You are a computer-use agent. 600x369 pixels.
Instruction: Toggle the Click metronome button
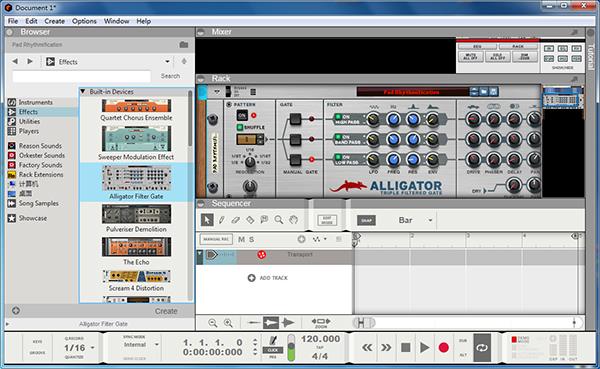pyautogui.click(x=273, y=350)
